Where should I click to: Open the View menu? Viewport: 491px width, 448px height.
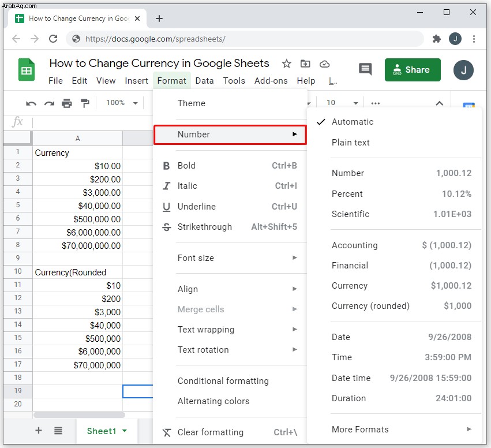coord(106,81)
